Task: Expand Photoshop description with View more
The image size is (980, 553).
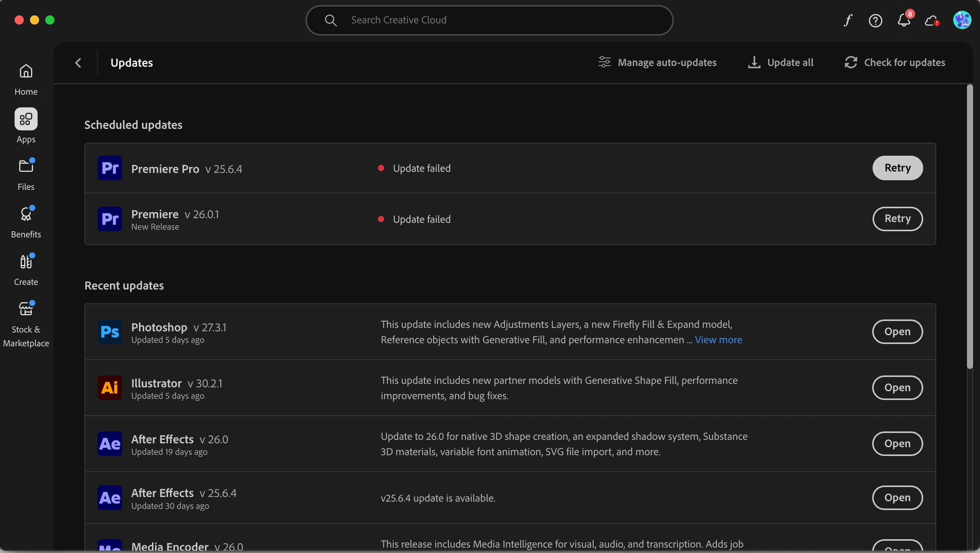Action: tap(718, 340)
